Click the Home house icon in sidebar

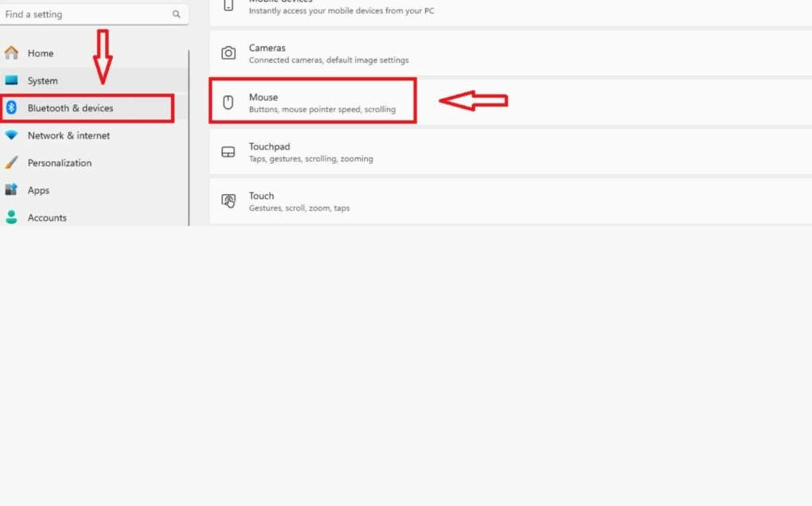11,53
